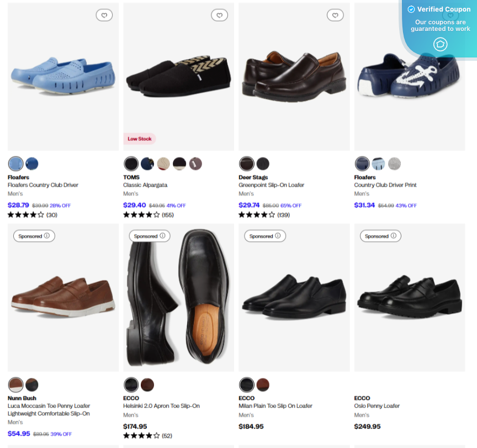This screenshot has width=477, height=448.
Task: Select the navy swatch for Floafers Country Club Driver
Action: (x=32, y=164)
